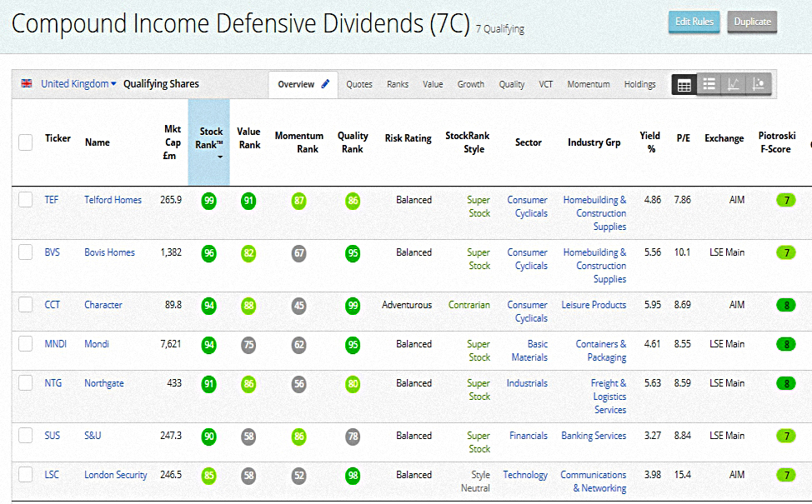Click S&U Quality Rank 78 badge
Screen dimensions: 812x504
click(x=353, y=437)
